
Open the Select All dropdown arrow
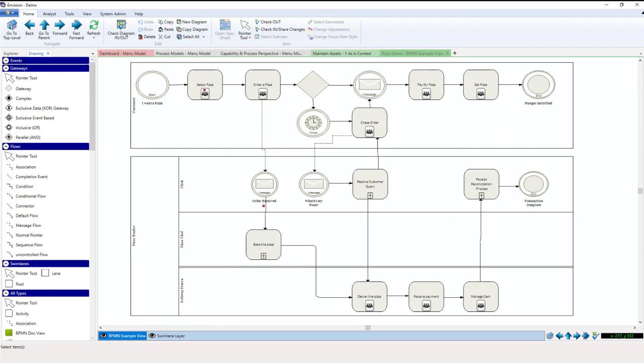click(204, 37)
